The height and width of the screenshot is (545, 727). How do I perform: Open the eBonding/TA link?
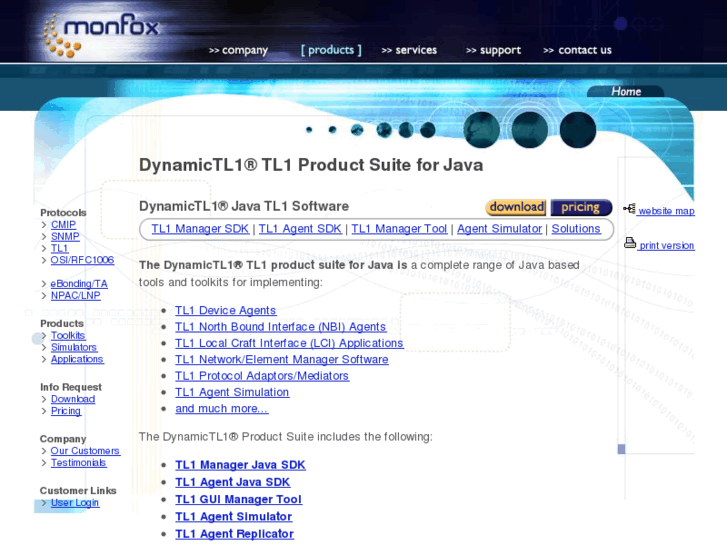coord(79,284)
